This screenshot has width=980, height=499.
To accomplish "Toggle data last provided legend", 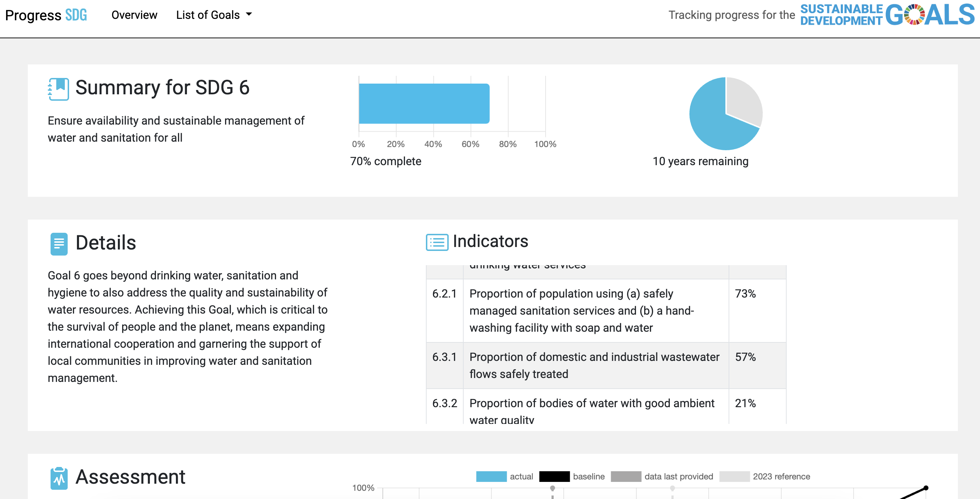I will [x=662, y=476].
